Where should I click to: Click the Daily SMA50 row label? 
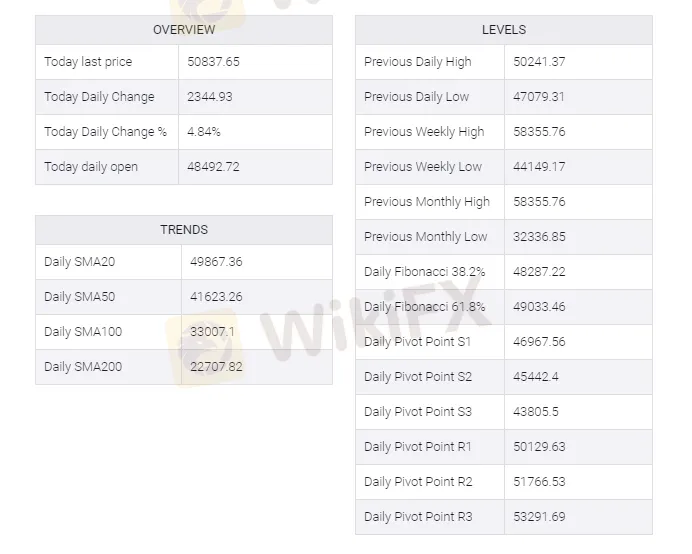pos(79,297)
